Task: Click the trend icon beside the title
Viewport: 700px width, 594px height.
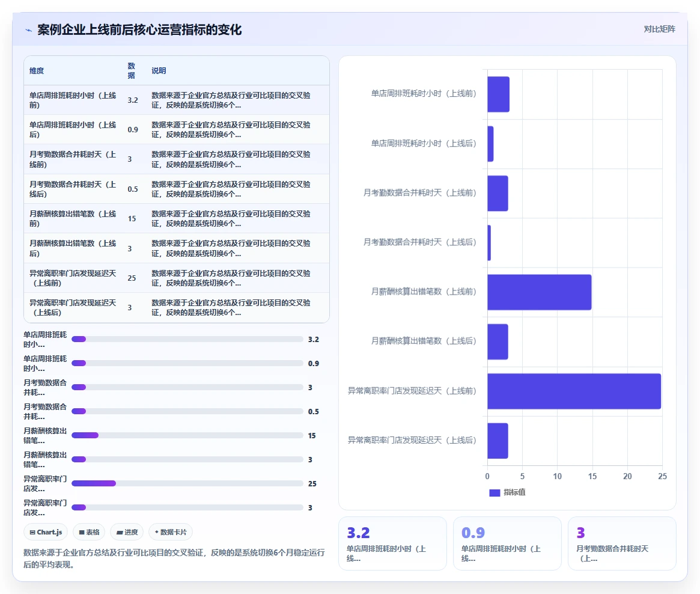Action: point(29,31)
